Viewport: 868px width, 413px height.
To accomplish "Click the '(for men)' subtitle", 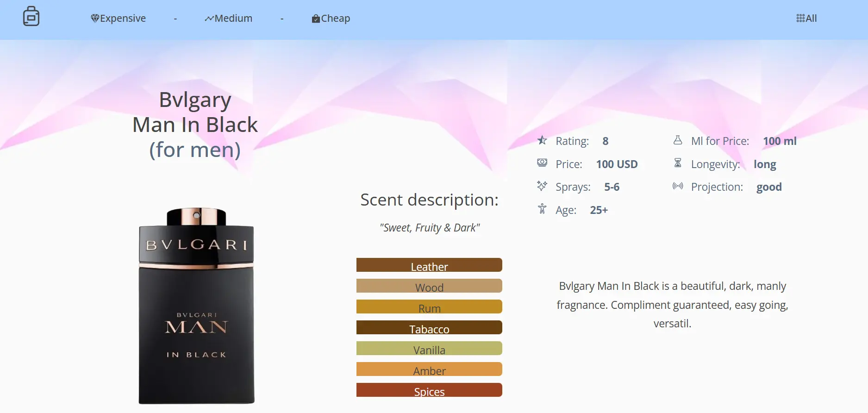I will pyautogui.click(x=195, y=150).
